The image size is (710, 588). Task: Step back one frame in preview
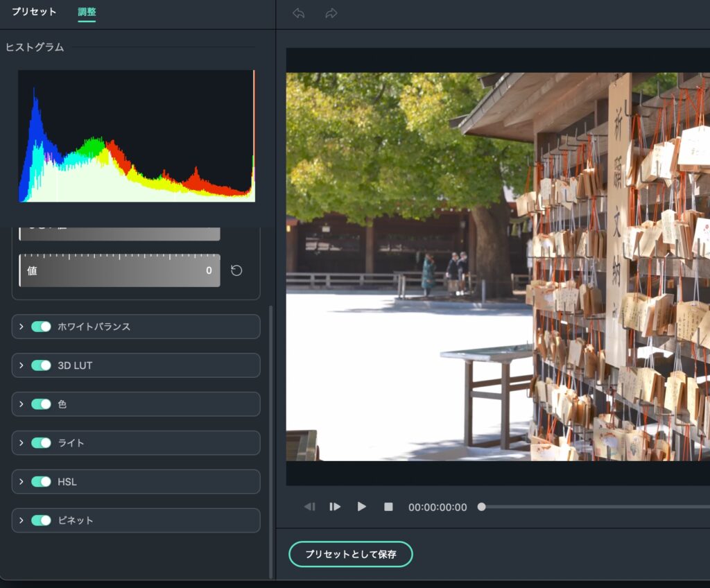[309, 507]
